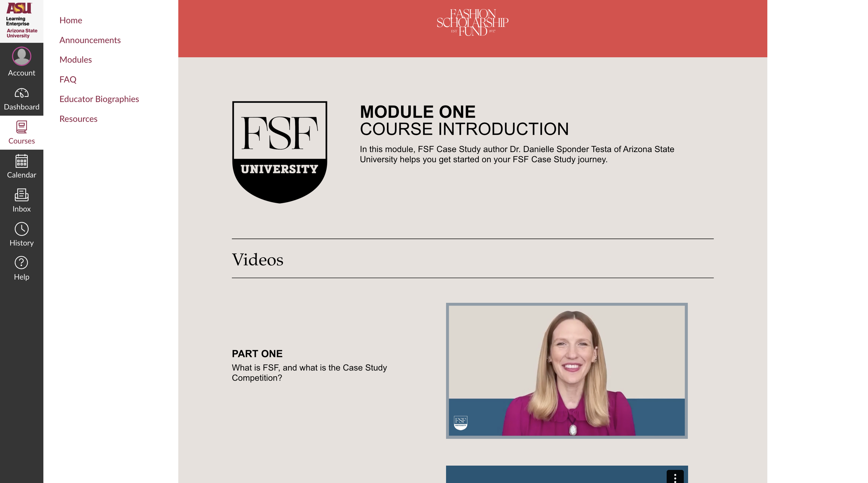Screen dimensions: 868x483
Task: Open the Modules page
Action: 76,59
